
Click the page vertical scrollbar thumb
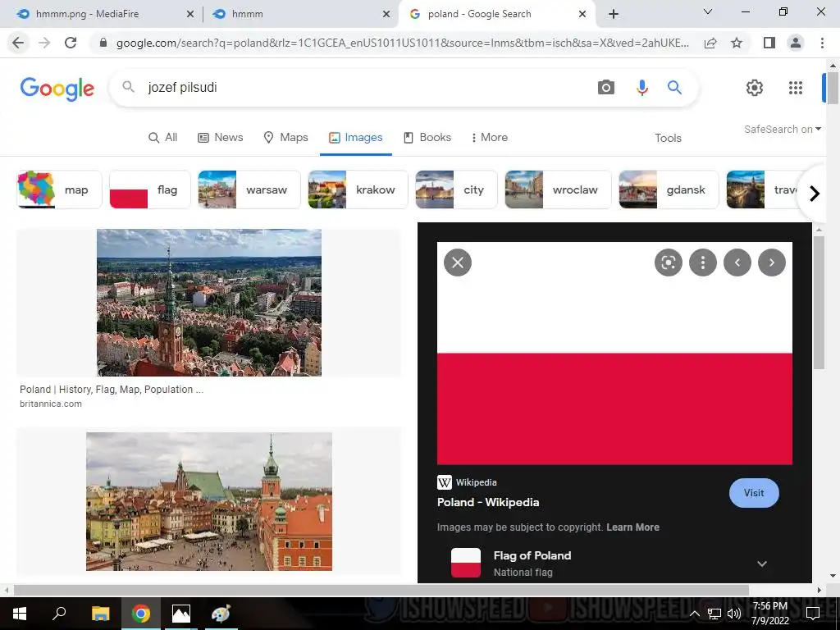tap(833, 89)
